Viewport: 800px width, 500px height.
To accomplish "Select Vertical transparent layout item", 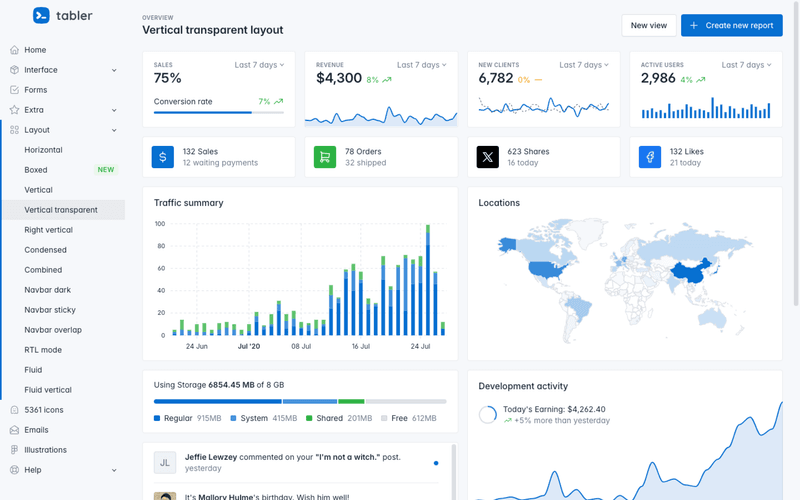I will tap(64, 210).
